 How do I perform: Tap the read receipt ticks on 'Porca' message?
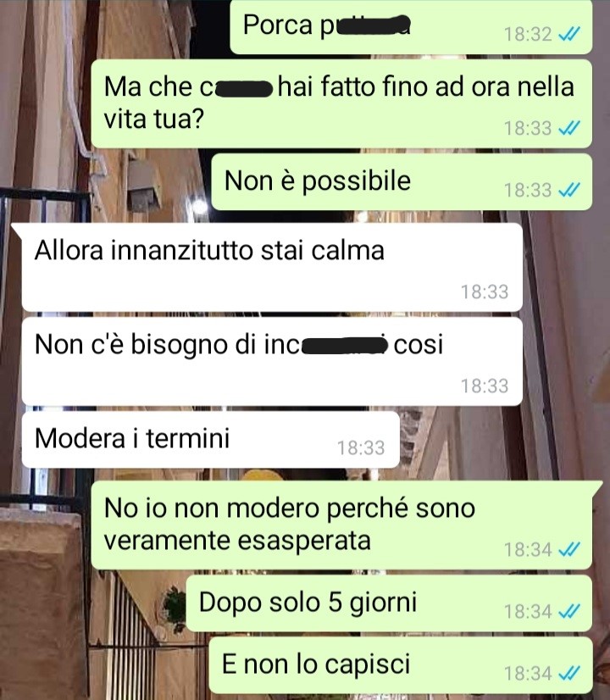click(x=569, y=34)
